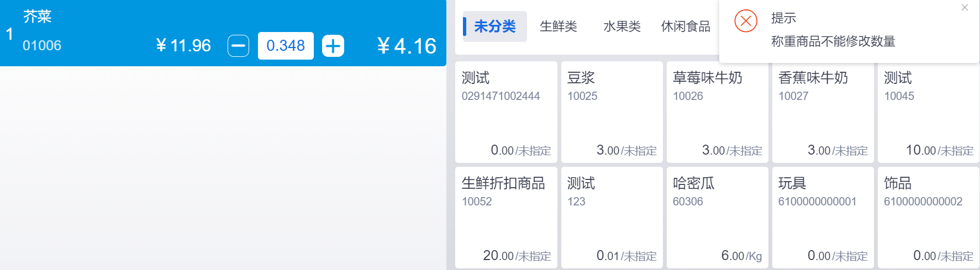Open the 生鲜类 category tab
Screen dimensions: 980x270
coord(558,27)
